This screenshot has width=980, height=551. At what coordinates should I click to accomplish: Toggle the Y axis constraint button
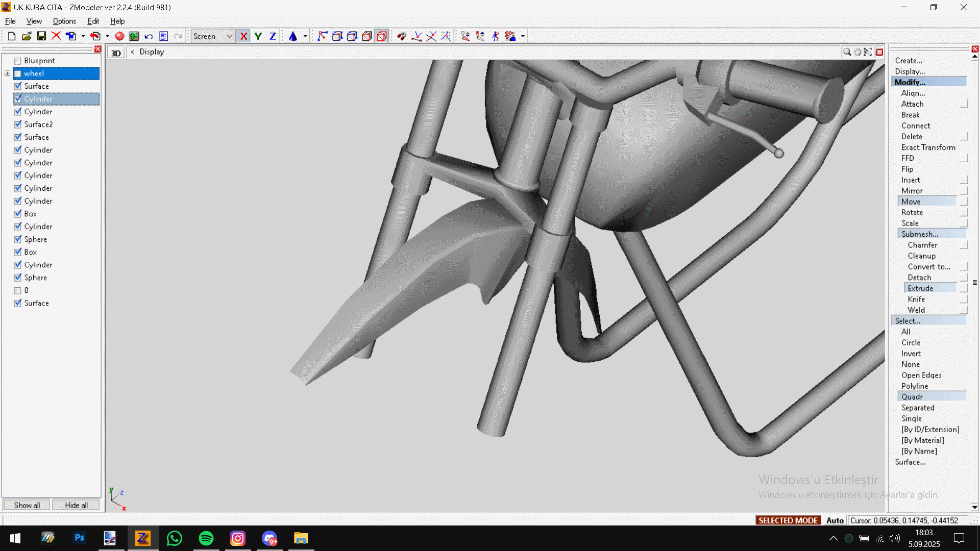point(258,36)
